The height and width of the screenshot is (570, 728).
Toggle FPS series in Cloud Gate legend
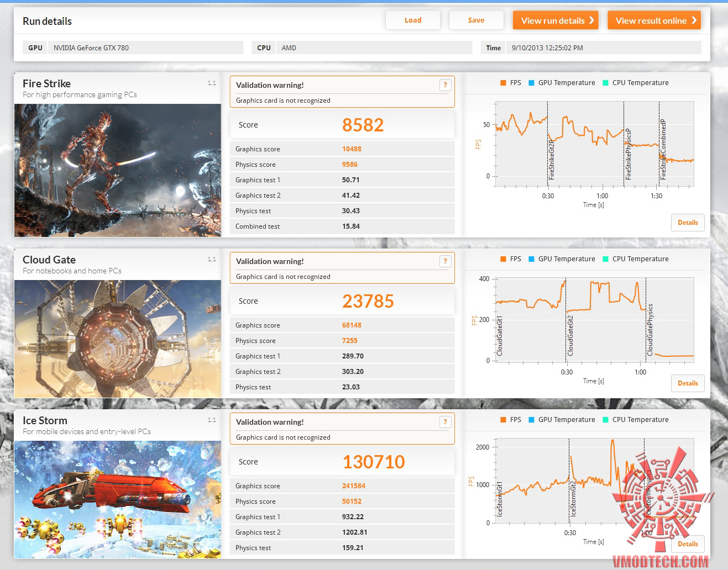pos(511,259)
